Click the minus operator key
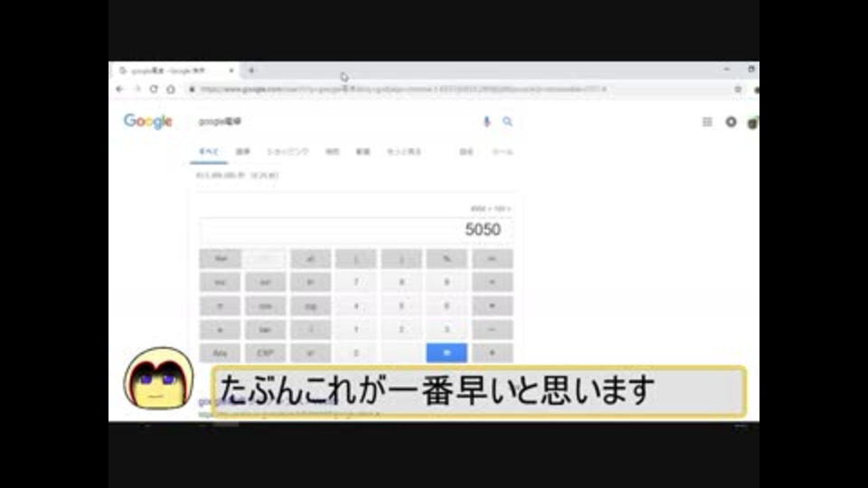This screenshot has width=868, height=488. [x=492, y=330]
